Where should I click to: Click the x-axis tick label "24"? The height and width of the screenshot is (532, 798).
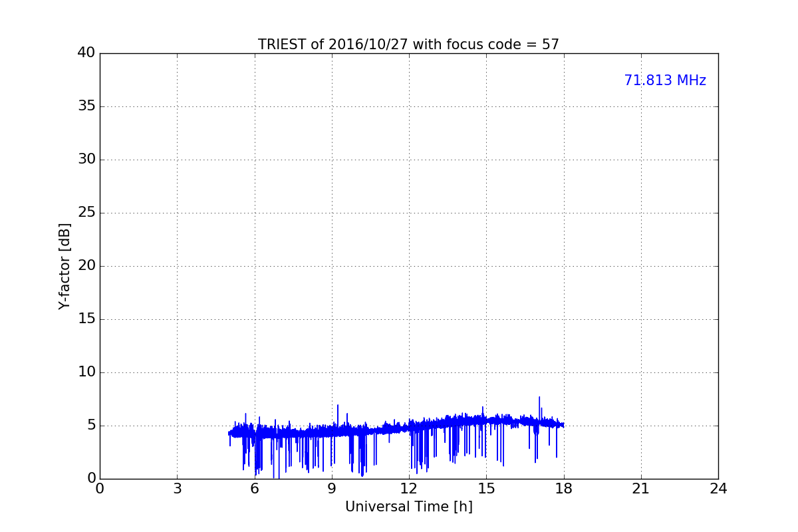(718, 489)
